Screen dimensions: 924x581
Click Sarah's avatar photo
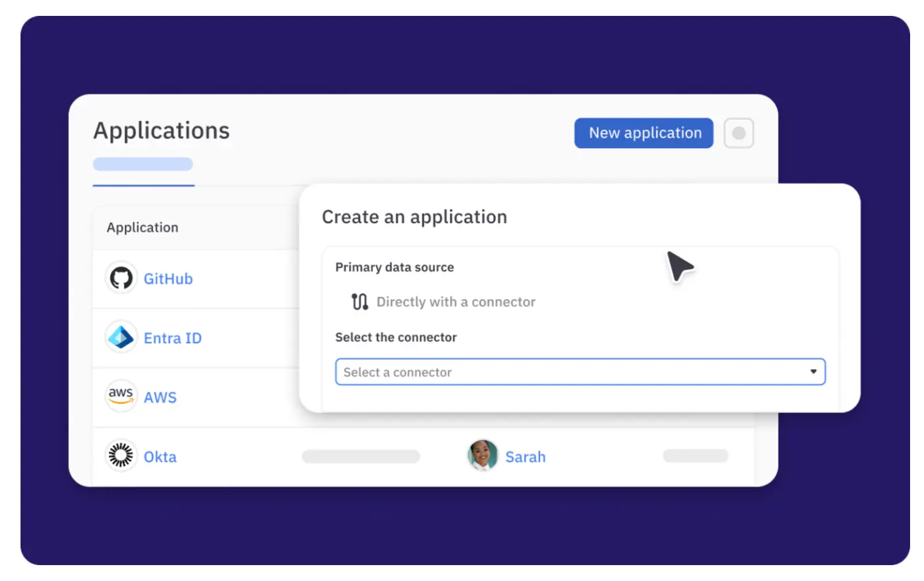483,456
